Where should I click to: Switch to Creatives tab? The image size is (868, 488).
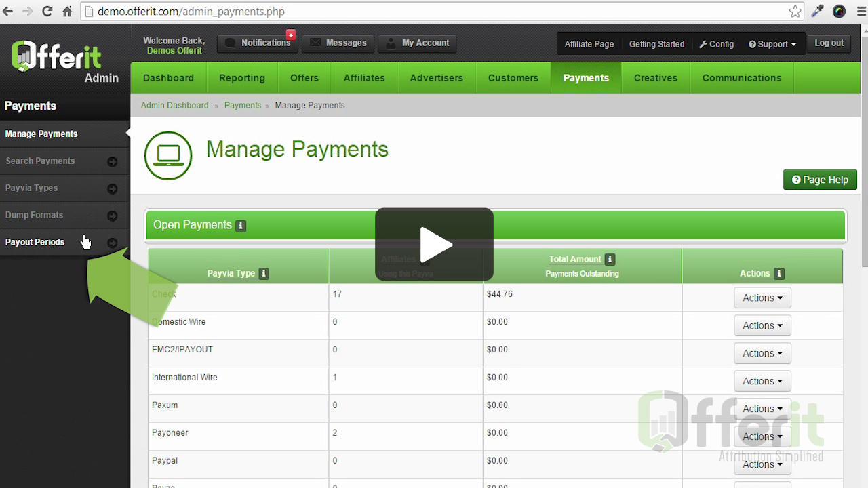pos(656,78)
